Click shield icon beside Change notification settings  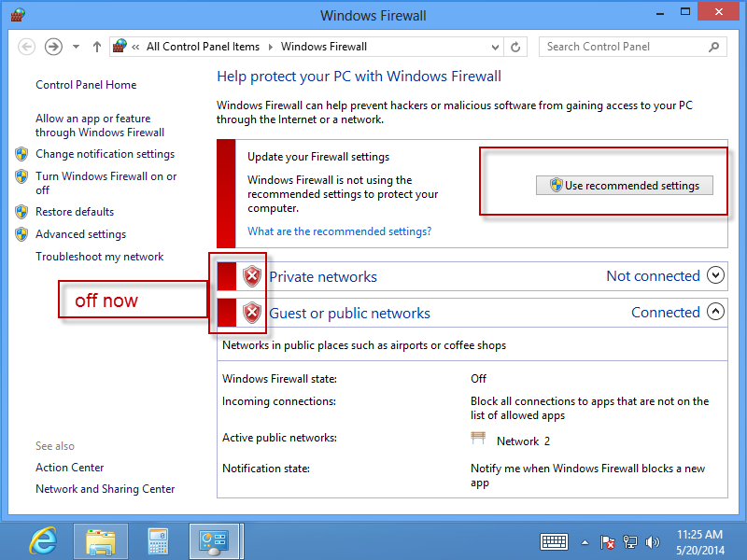pyautogui.click(x=21, y=154)
